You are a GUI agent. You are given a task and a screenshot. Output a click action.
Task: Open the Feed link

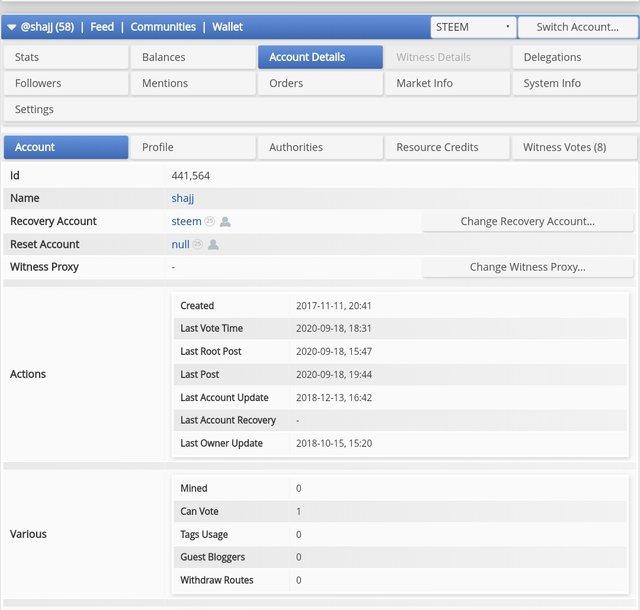(x=102, y=27)
